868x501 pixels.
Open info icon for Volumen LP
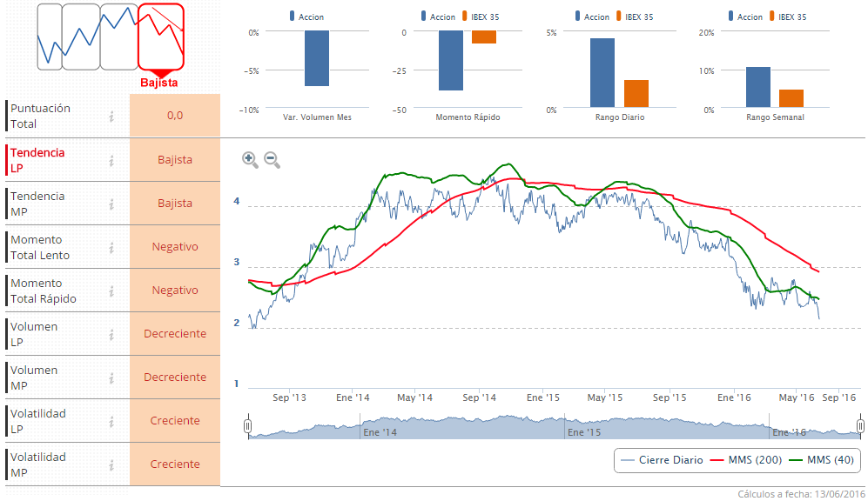[x=111, y=335]
